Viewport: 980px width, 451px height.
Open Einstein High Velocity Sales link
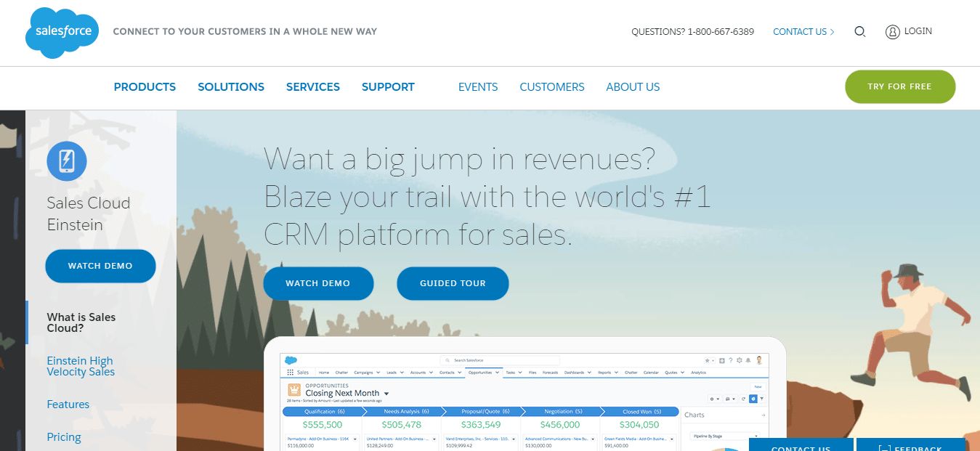coord(81,366)
